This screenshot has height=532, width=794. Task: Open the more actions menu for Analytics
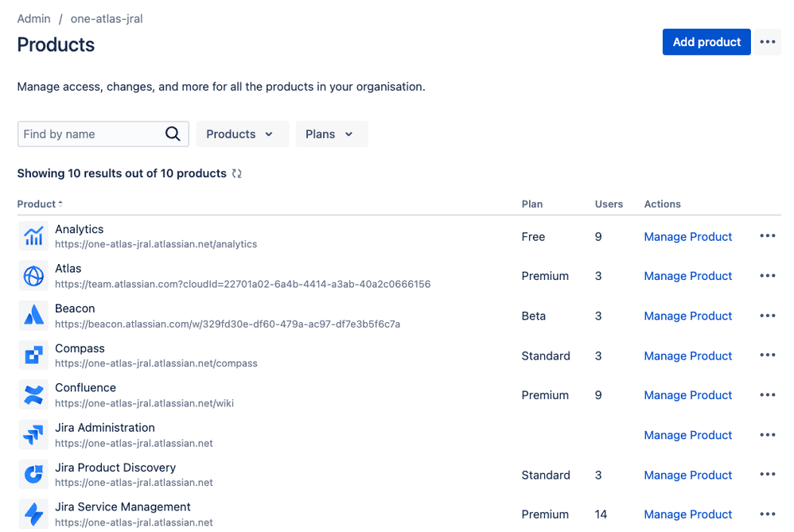pyautogui.click(x=768, y=236)
